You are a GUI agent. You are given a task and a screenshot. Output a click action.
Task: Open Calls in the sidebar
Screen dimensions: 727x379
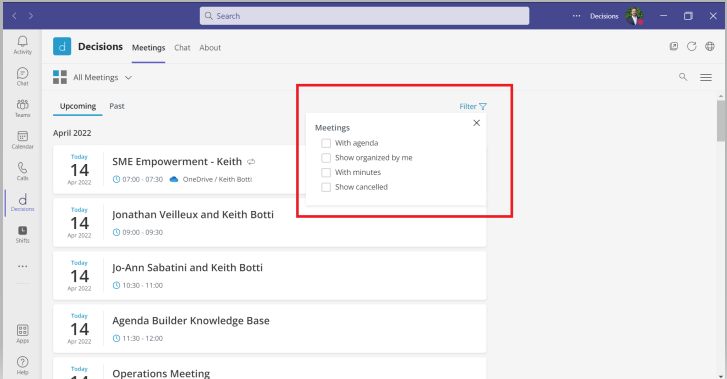(22, 172)
